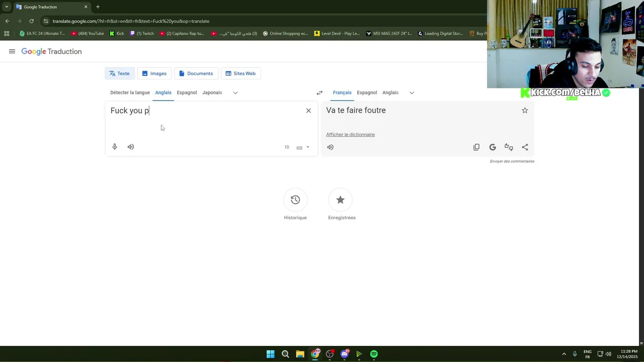This screenshot has width=644, height=362.
Task: Show hidden system tray icons
Action: [x=564, y=354]
